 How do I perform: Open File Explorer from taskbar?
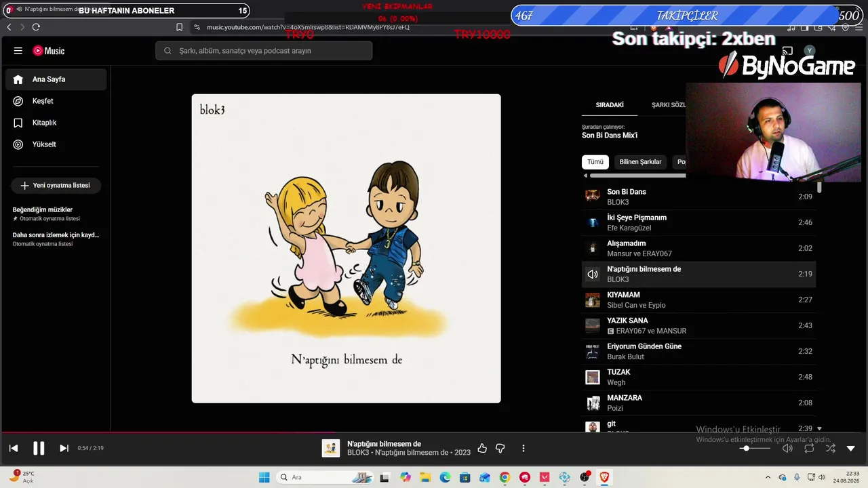point(425,477)
